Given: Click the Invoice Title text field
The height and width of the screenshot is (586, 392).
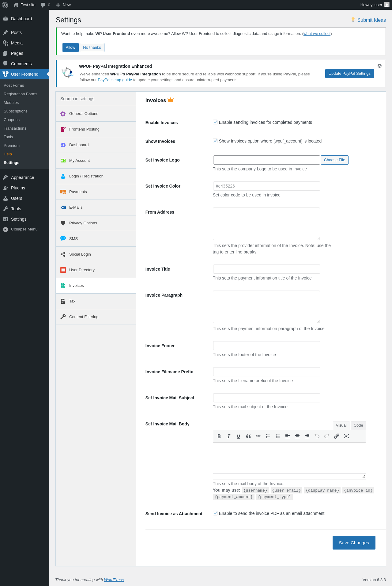Looking at the screenshot, I should 267,269.
